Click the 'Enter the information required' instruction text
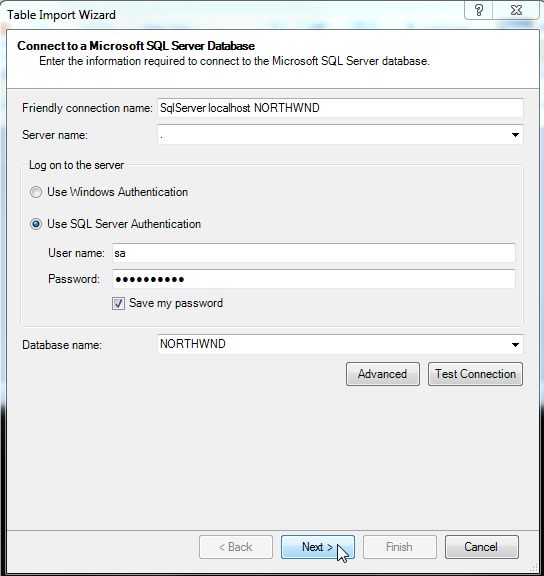Screen dimensions: 544x576 pyautogui.click(x=234, y=61)
